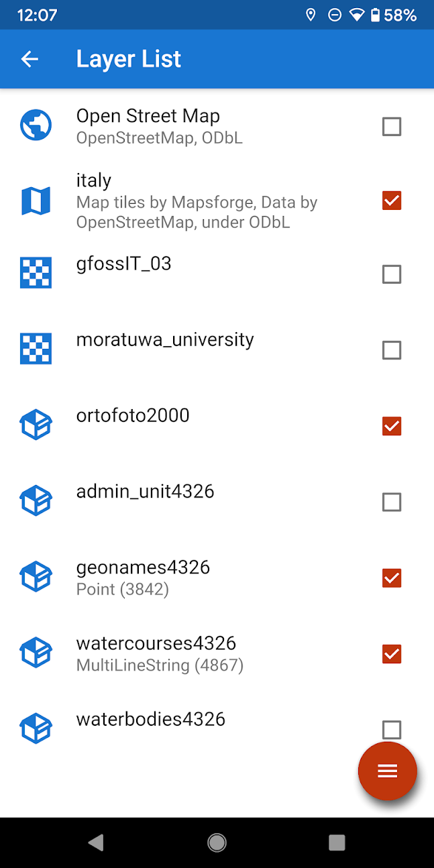Tap the box icon next to geonames4326
The height and width of the screenshot is (868, 434).
(x=36, y=577)
